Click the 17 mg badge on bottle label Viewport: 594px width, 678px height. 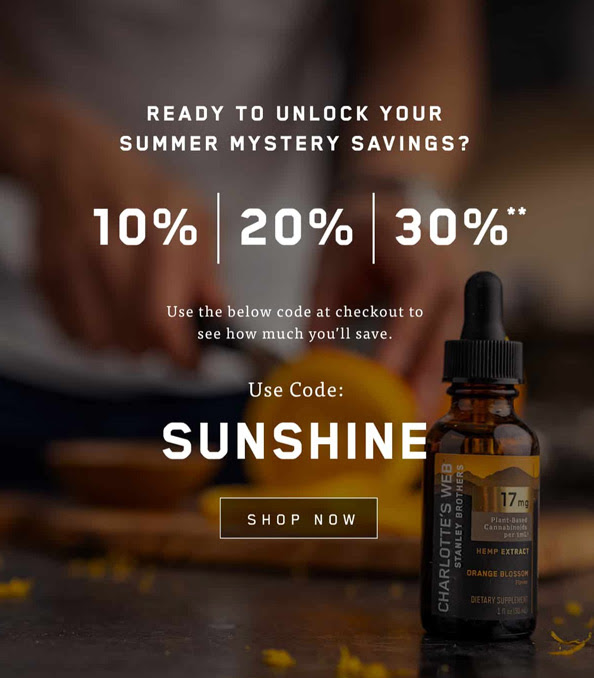pos(514,499)
